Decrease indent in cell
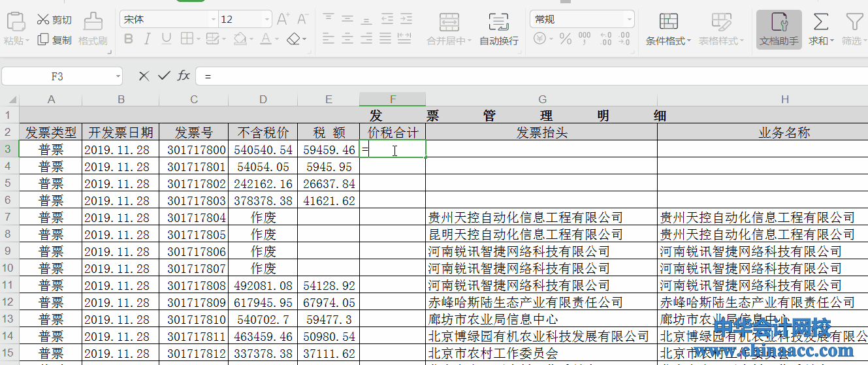 pos(387,20)
